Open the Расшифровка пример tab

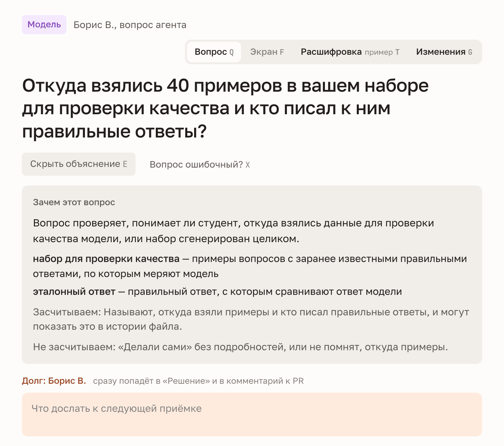350,52
